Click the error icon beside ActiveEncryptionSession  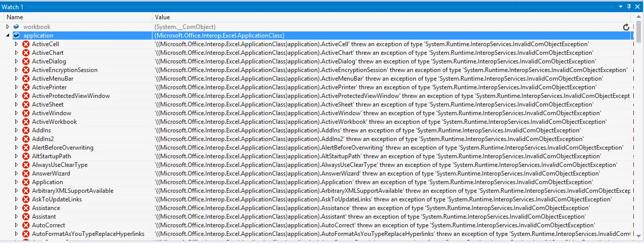tap(26, 70)
